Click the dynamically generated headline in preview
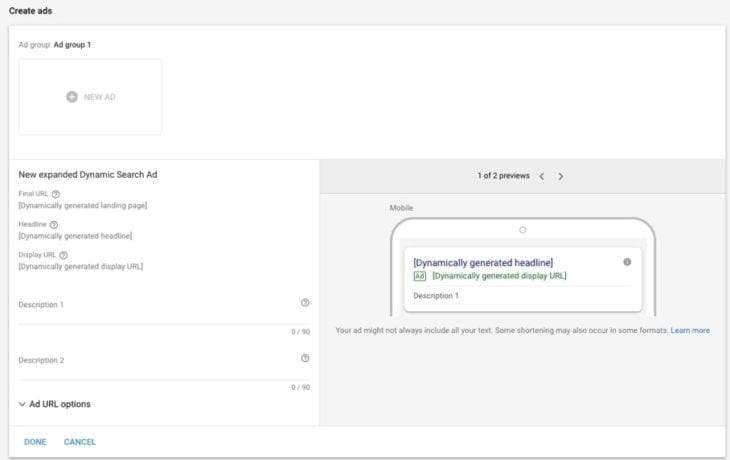This screenshot has height=460, width=730. click(x=482, y=262)
